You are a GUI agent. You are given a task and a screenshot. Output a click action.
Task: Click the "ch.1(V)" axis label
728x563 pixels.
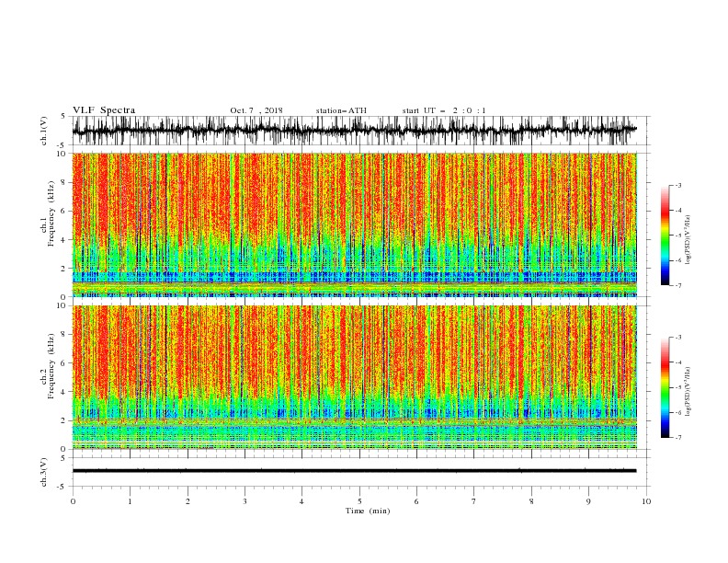point(44,131)
